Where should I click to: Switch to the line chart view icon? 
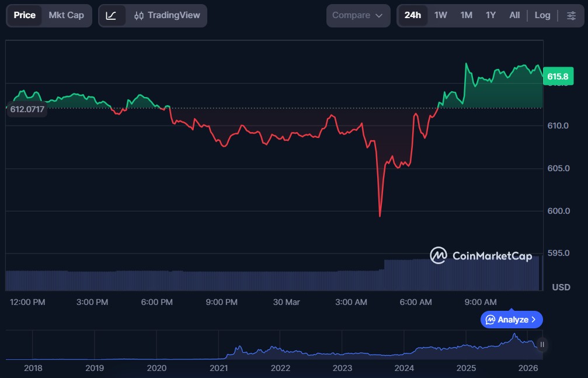(x=111, y=15)
